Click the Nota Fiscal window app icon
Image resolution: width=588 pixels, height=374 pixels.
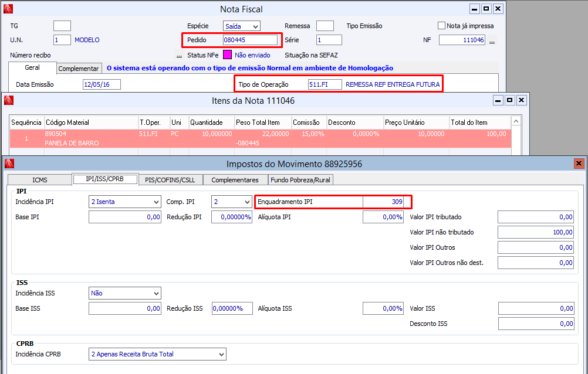pos(8,9)
